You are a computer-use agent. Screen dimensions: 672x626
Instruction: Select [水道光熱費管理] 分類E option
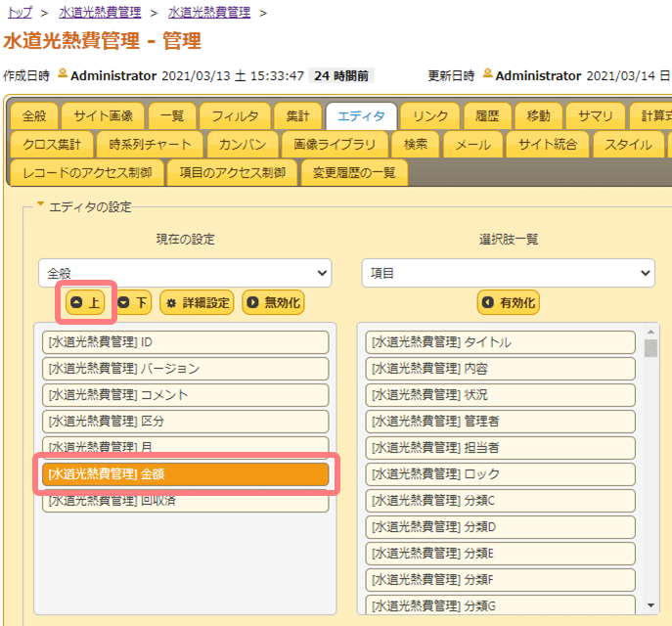click(500, 554)
